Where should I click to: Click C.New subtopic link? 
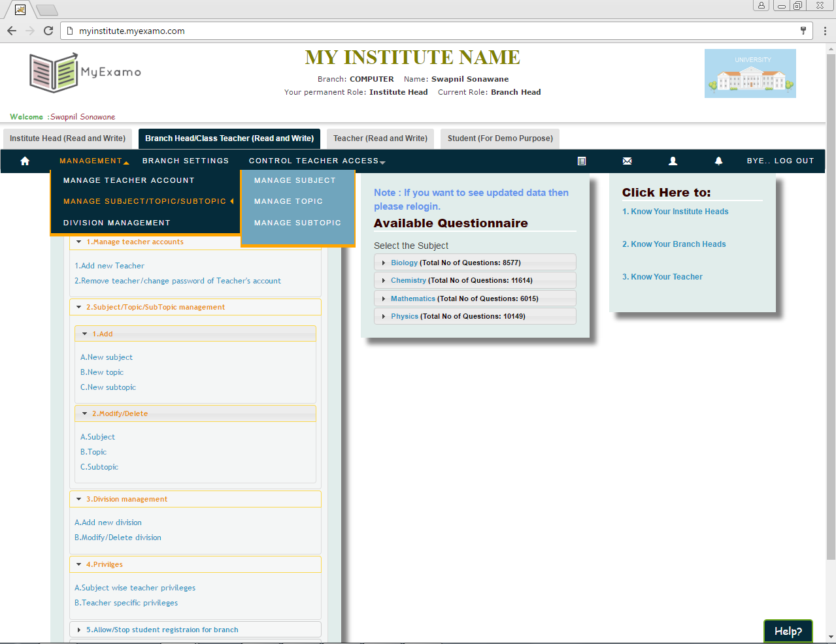109,387
